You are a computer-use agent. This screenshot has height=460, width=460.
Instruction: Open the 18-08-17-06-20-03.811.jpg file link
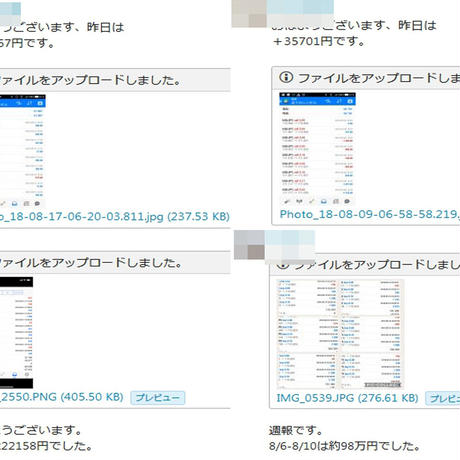(115, 216)
